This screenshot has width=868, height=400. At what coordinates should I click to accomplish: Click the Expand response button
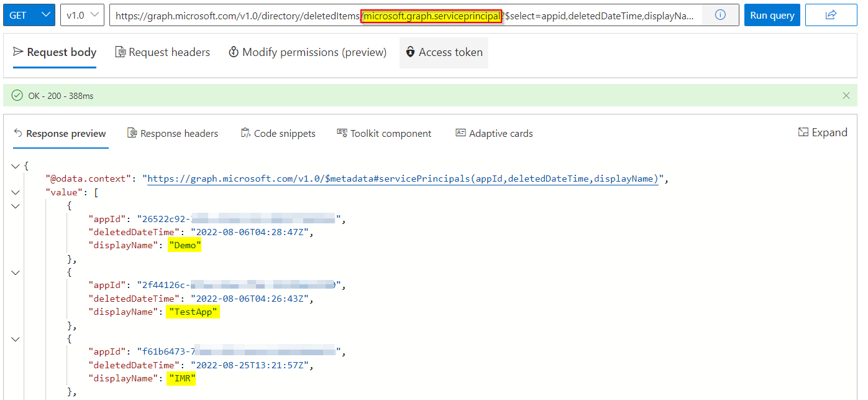coord(823,133)
